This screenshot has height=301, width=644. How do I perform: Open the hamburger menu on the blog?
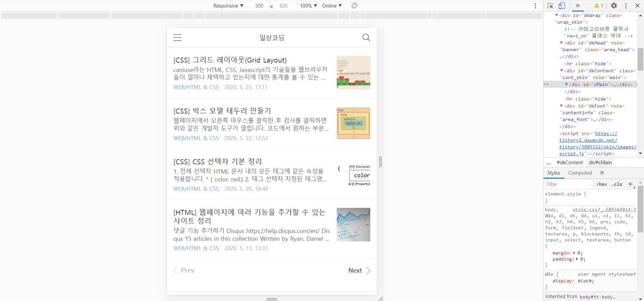tap(177, 38)
